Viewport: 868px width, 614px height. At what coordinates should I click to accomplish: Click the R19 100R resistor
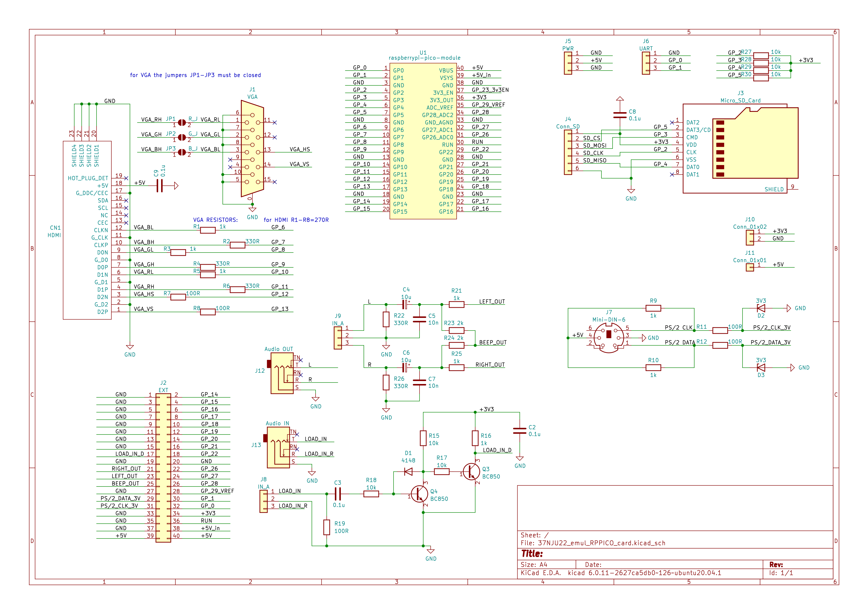click(327, 527)
